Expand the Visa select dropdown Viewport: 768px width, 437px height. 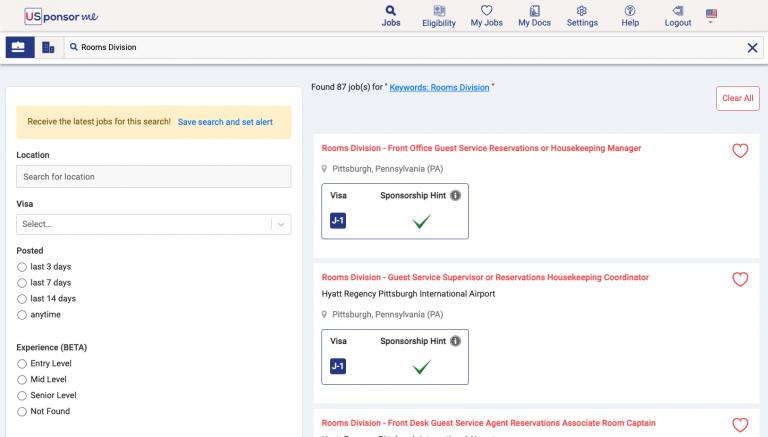tap(153, 224)
